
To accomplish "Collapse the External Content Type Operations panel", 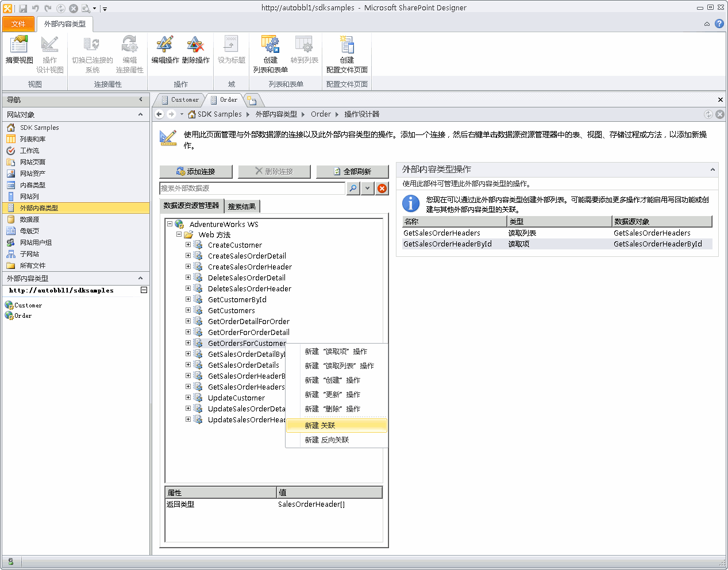I will click(712, 170).
